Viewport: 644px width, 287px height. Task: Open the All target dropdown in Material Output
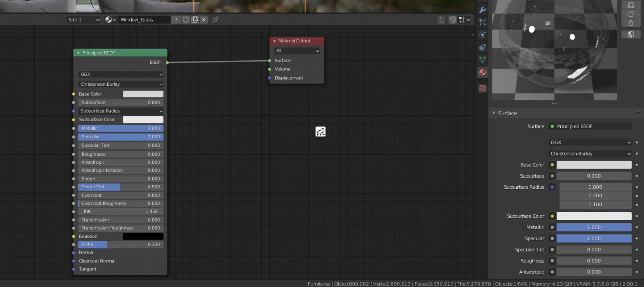point(297,51)
